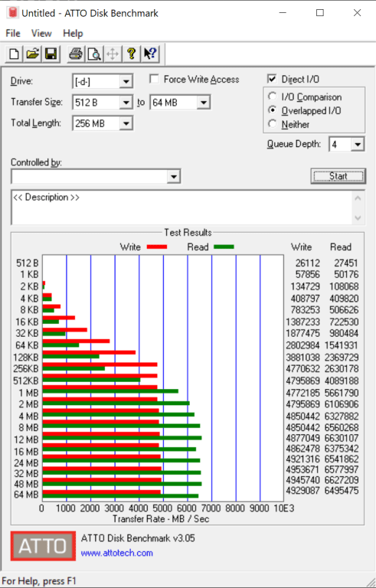This screenshot has width=376, height=588.
Task: Expand the Queue Depth dropdown
Action: [357, 145]
